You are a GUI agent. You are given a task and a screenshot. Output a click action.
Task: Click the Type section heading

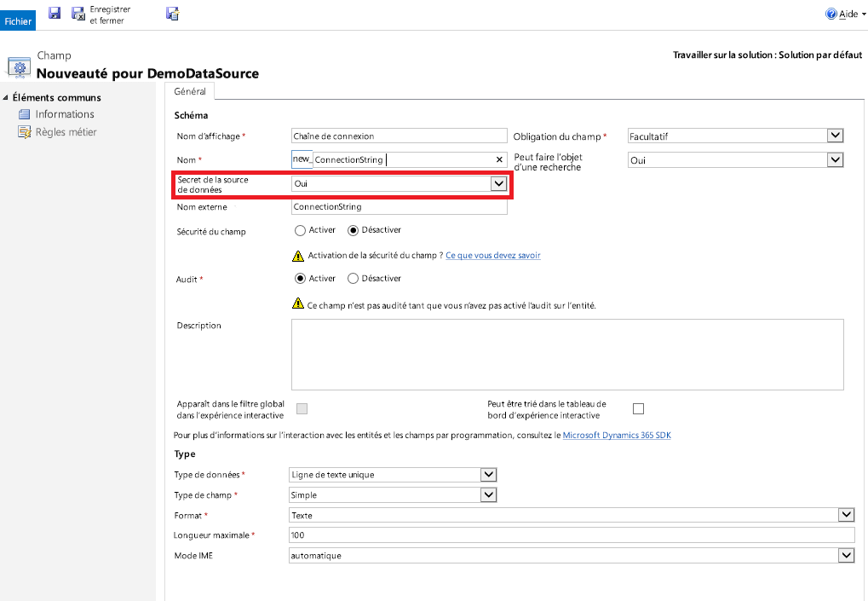click(x=184, y=454)
